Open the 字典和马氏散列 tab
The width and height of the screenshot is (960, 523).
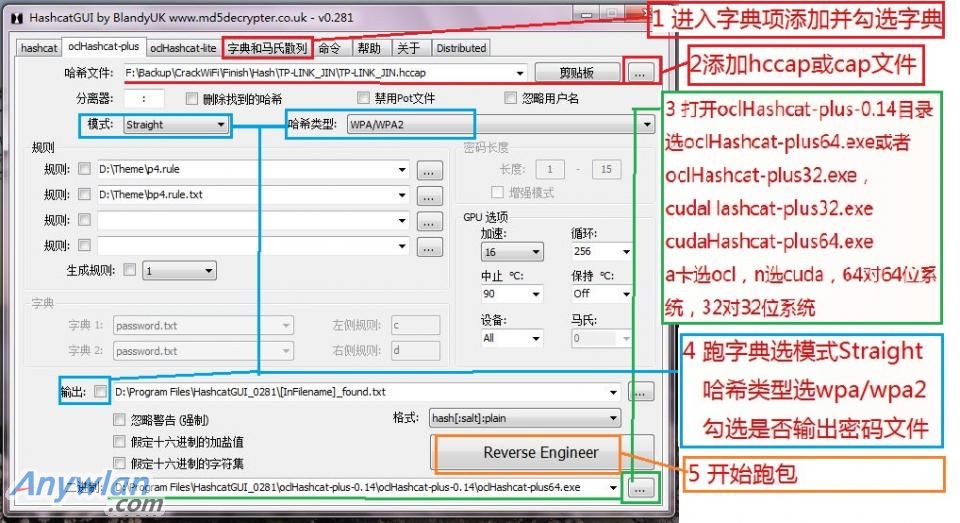(267, 48)
